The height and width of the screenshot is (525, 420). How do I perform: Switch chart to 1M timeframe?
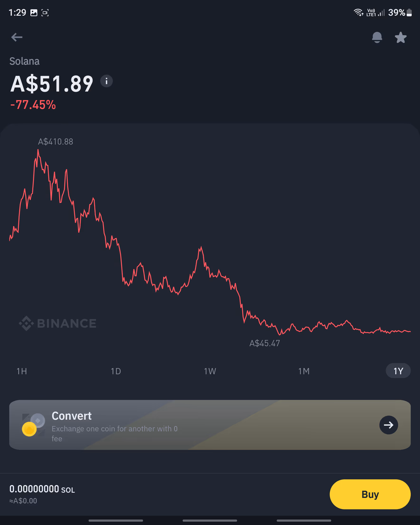(x=304, y=371)
